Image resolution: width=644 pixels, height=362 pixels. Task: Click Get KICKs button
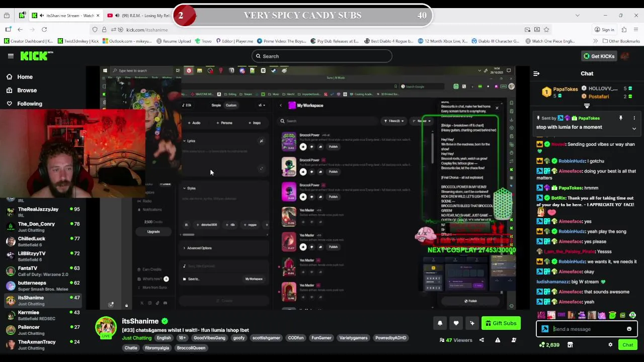coord(599,56)
